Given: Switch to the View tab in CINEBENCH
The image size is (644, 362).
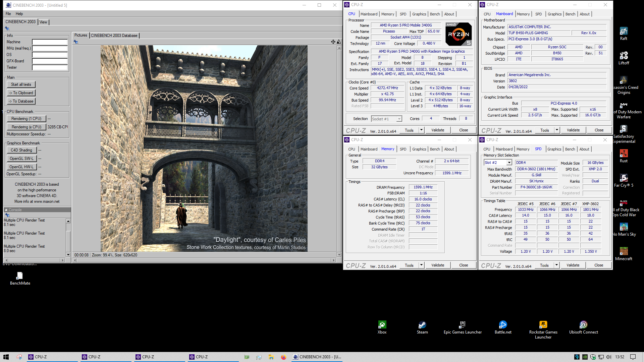Looking at the screenshot, I should [x=43, y=22].
